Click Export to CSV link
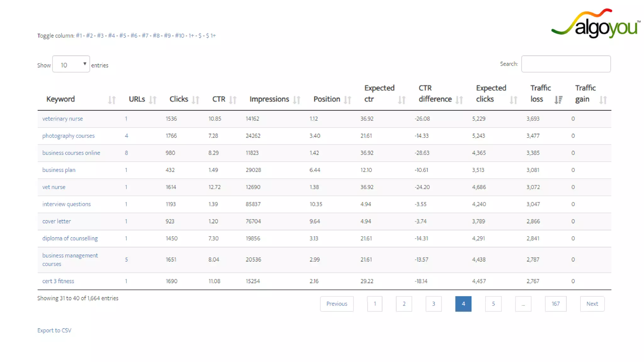 coord(54,330)
